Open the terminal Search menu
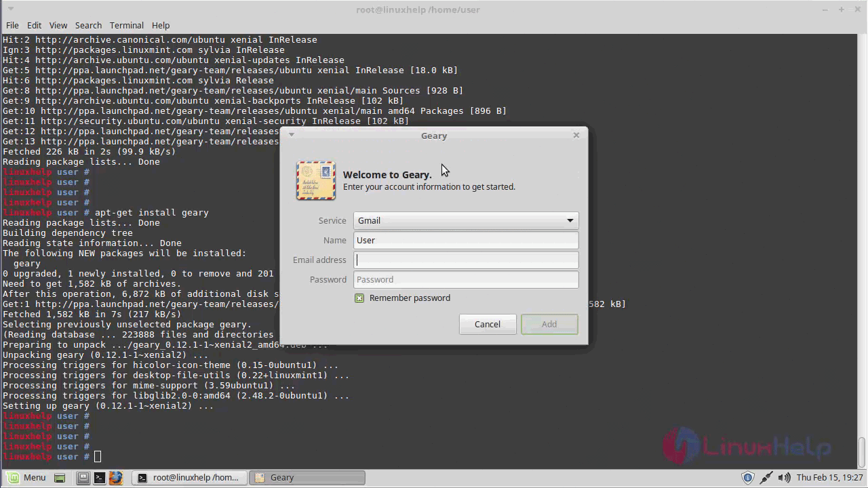This screenshot has height=488, width=868. click(x=88, y=25)
